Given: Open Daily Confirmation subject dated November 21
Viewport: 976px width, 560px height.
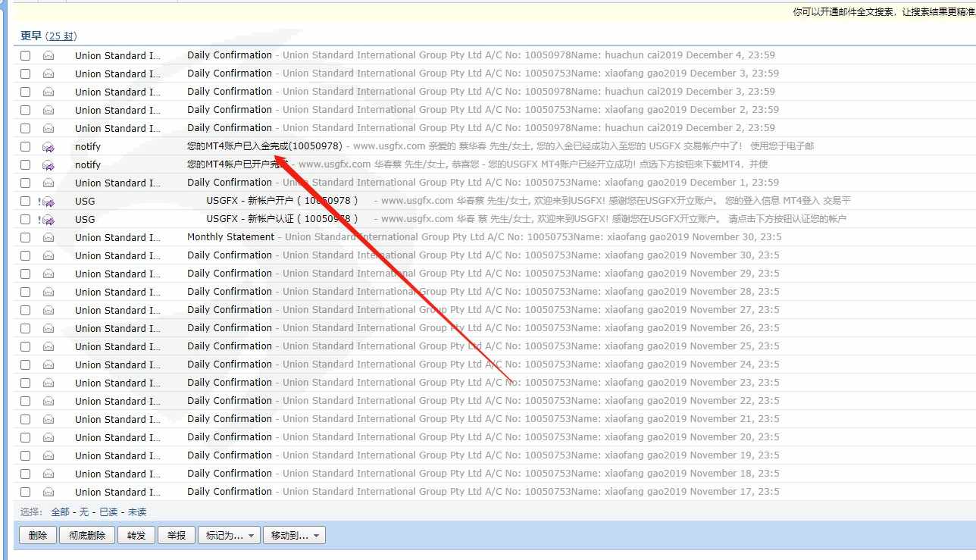Looking at the screenshot, I should (230, 419).
